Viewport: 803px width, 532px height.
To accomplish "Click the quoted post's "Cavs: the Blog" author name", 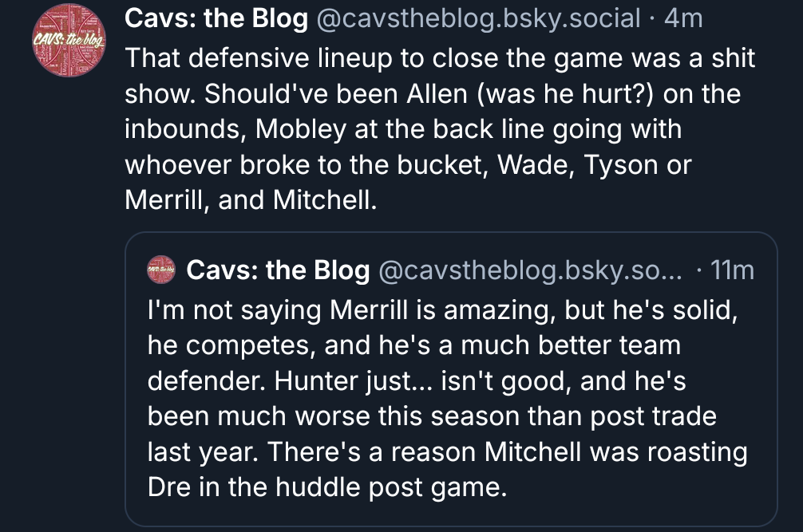I will (278, 270).
